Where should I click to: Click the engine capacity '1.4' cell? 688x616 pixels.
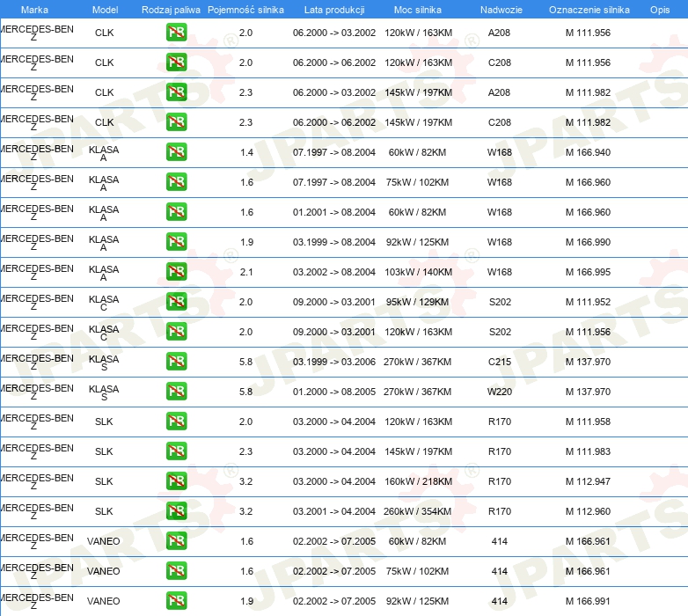246,152
